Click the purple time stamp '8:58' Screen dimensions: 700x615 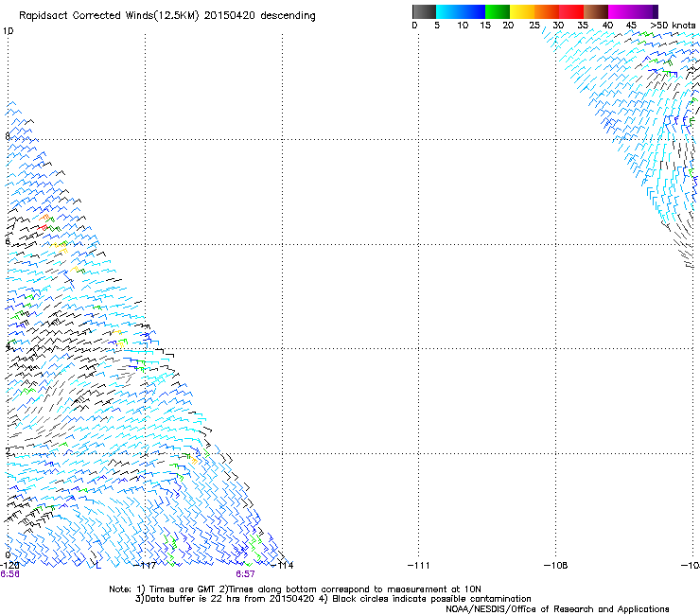(x=9, y=574)
